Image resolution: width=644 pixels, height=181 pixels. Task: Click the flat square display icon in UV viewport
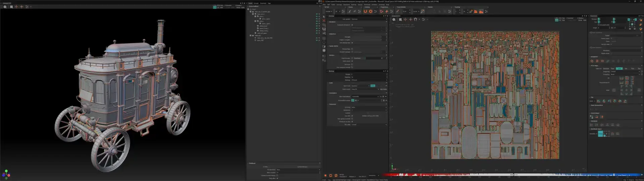[400, 19]
